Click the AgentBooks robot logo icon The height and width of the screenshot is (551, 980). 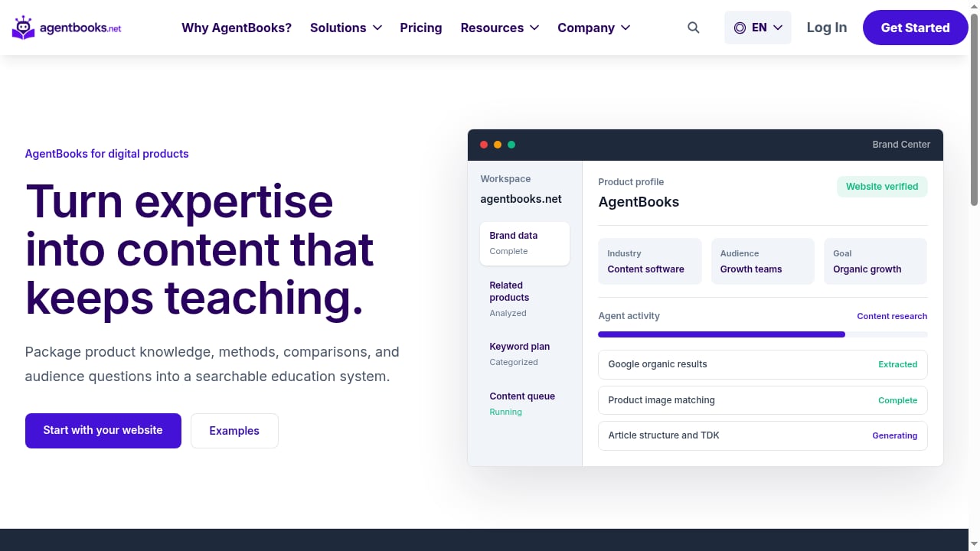pos(24,28)
